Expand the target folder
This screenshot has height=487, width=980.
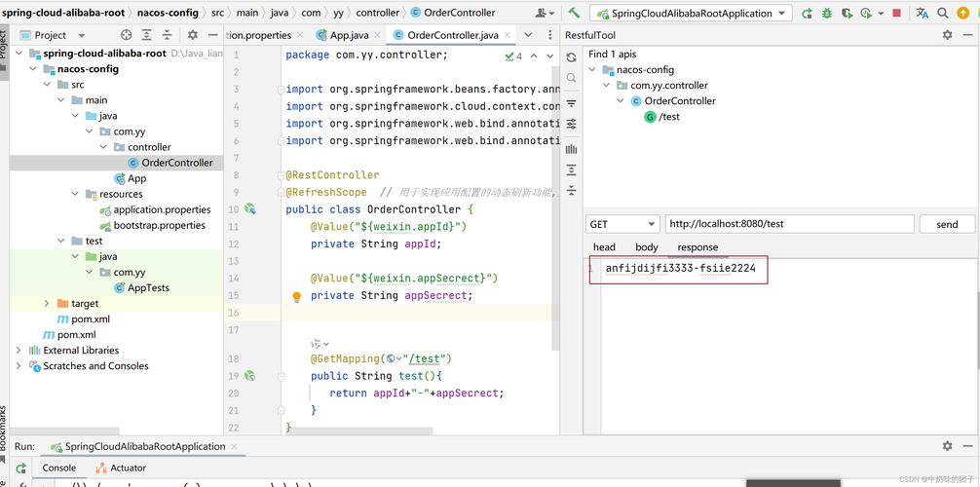pyautogui.click(x=47, y=303)
